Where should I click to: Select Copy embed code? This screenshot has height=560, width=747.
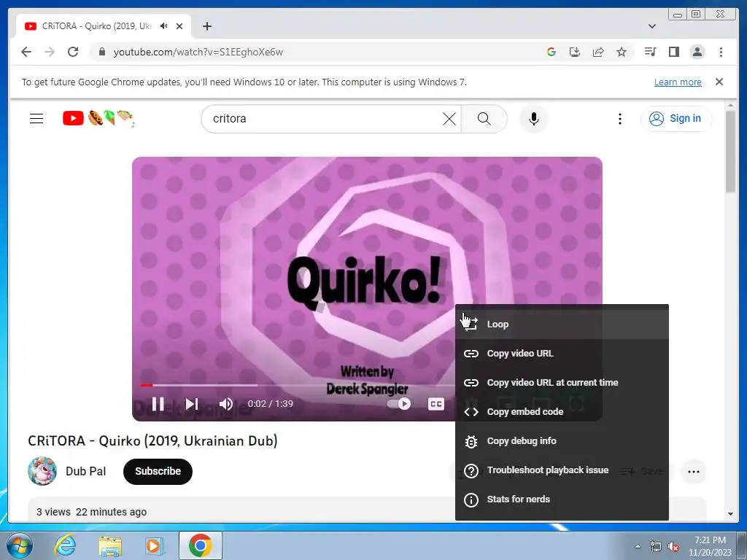pyautogui.click(x=562, y=411)
